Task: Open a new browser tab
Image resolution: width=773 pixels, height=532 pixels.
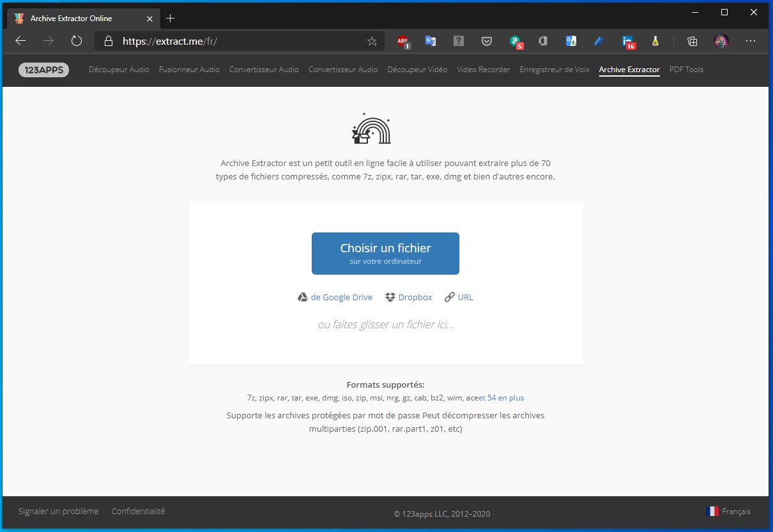Action: (170, 18)
